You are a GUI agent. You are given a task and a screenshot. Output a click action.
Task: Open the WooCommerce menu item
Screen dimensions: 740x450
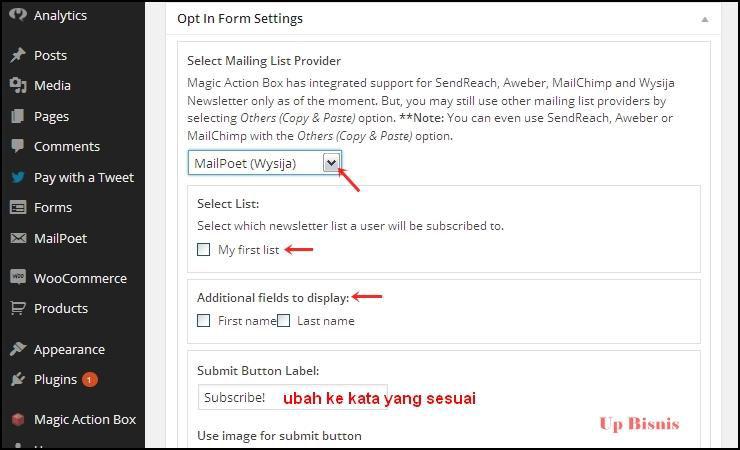click(80, 279)
